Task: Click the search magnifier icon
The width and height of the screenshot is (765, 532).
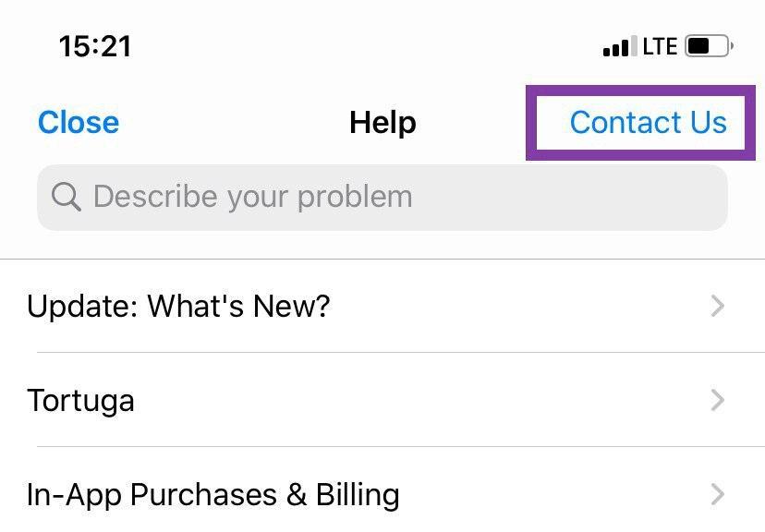Action: pyautogui.click(x=66, y=197)
